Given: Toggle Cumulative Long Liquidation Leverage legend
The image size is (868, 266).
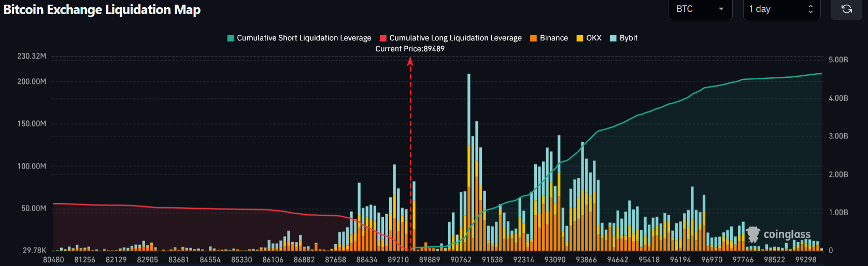Looking at the screenshot, I should 451,38.
